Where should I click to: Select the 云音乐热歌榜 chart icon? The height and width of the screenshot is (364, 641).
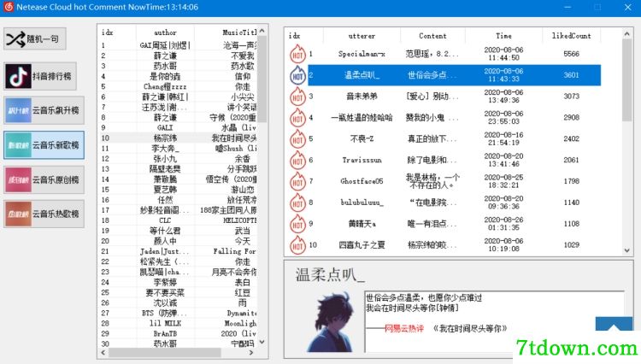(18, 214)
